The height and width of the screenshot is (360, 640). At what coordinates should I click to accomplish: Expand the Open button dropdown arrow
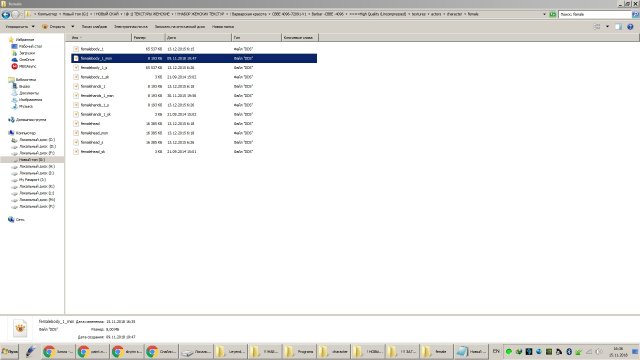pyautogui.click(x=73, y=27)
